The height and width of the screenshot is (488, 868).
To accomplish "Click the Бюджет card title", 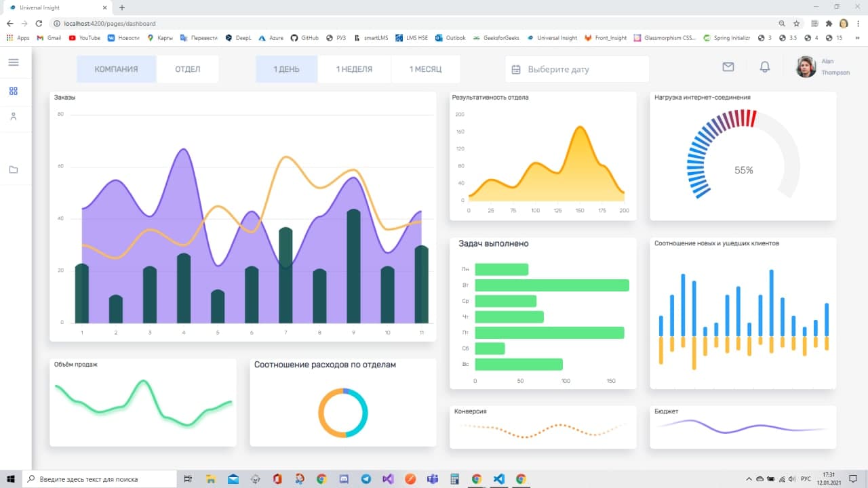I will (666, 411).
